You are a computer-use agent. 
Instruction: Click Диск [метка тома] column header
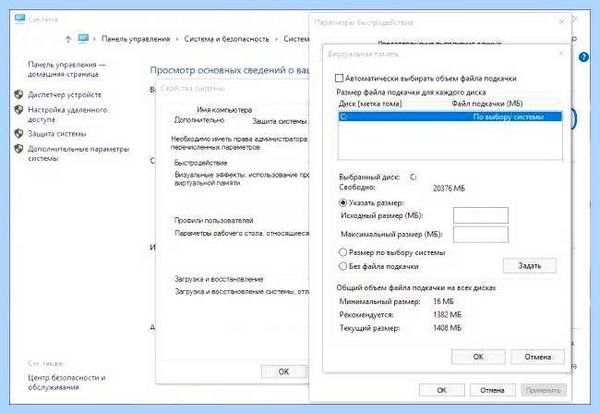[370, 104]
